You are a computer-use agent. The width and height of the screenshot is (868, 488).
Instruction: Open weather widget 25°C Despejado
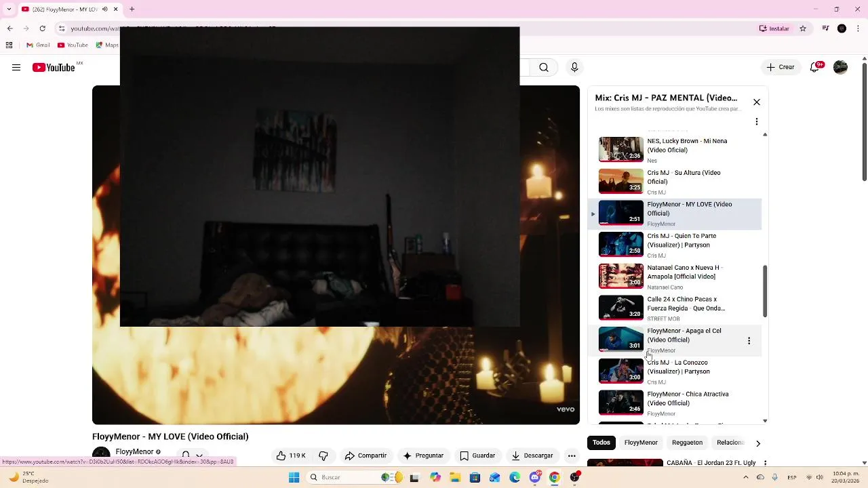(28, 477)
